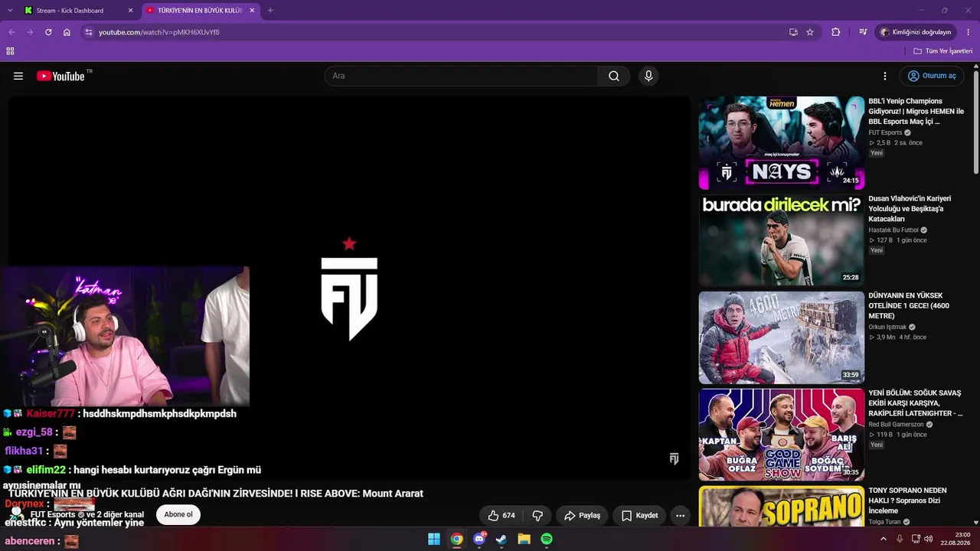The width and height of the screenshot is (980, 551).
Task: Click the Hastalık Bu Futbol channel name
Action: click(893, 230)
